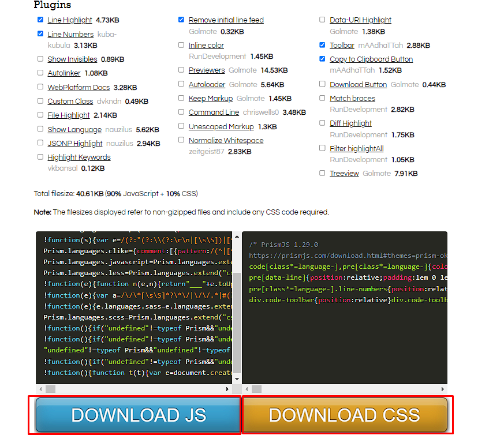Screen dimensions: 504x443
Task: Tick the Autolinker plugin checkbox
Action: tap(40, 73)
